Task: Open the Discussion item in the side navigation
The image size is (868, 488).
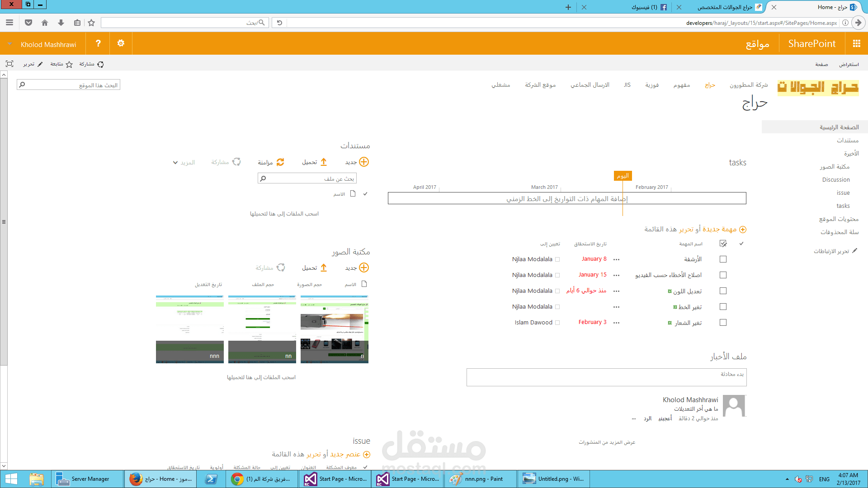Action: tap(836, 179)
